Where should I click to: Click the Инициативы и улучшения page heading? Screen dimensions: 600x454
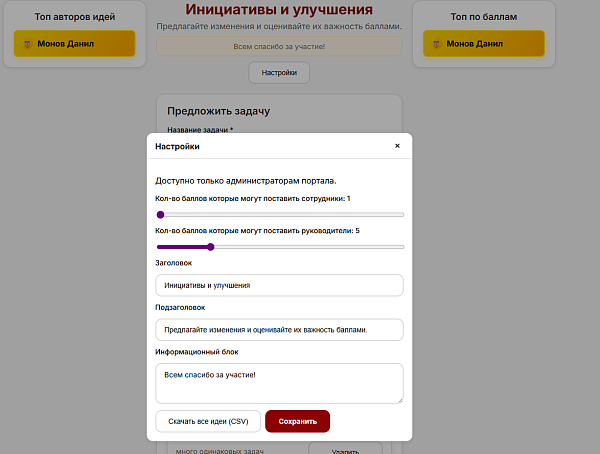[x=279, y=10]
